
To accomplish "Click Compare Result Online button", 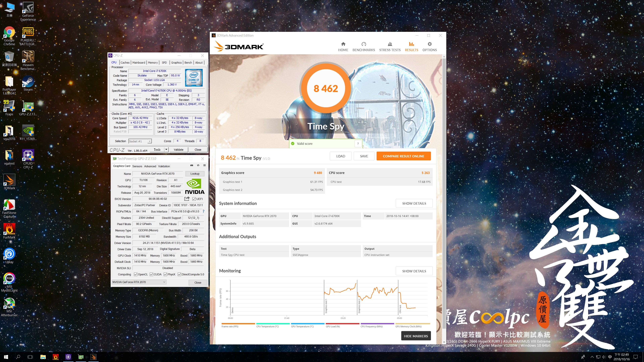I will pyautogui.click(x=404, y=156).
